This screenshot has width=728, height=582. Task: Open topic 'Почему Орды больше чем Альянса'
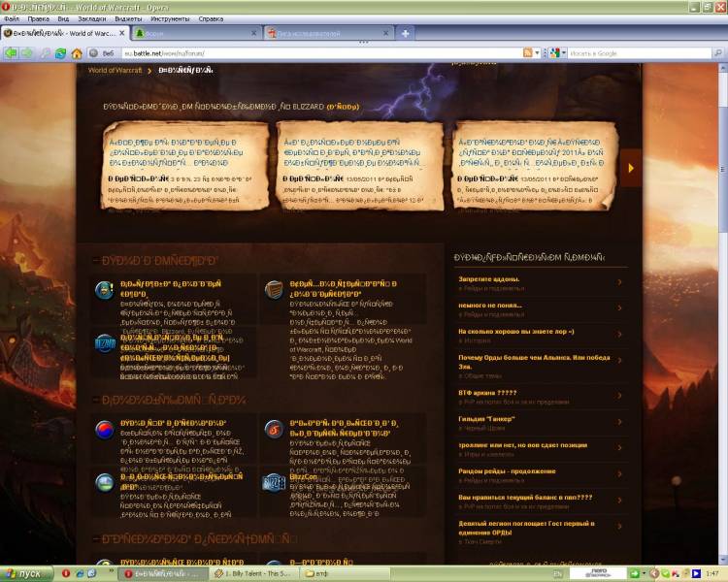pos(534,362)
